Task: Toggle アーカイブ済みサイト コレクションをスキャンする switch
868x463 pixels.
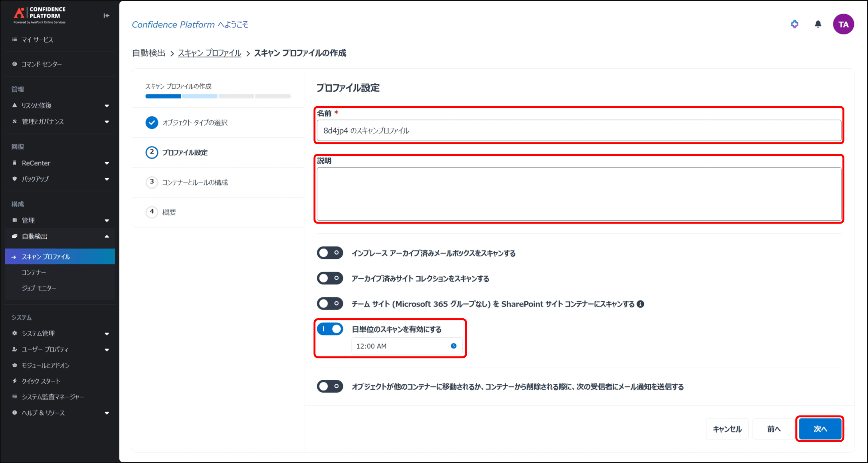Action: pyautogui.click(x=330, y=278)
